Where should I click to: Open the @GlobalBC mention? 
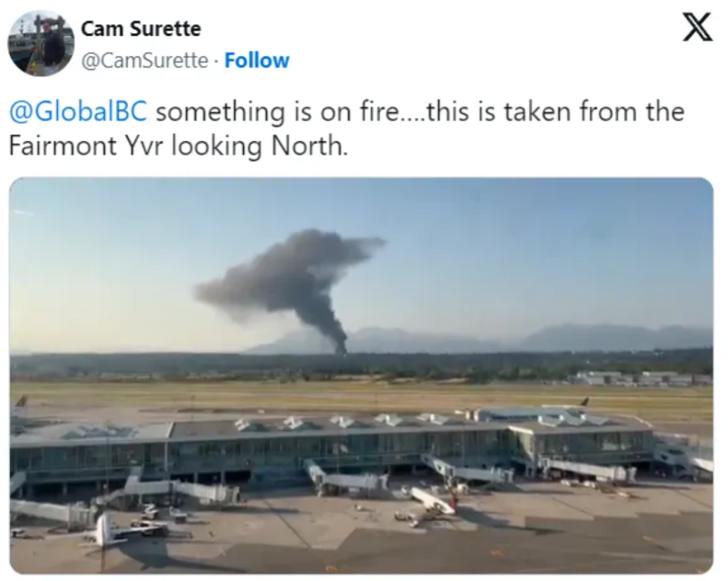pyautogui.click(x=78, y=112)
